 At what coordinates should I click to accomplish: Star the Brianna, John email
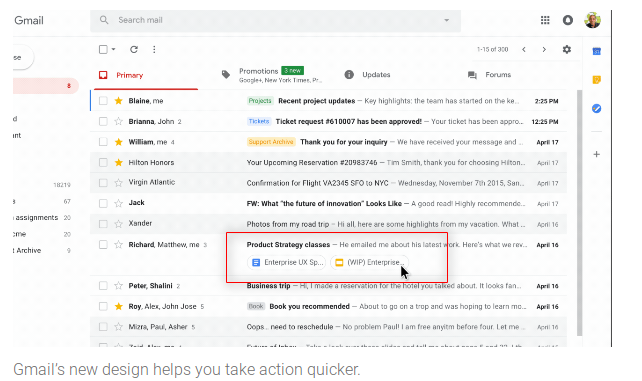(118, 121)
